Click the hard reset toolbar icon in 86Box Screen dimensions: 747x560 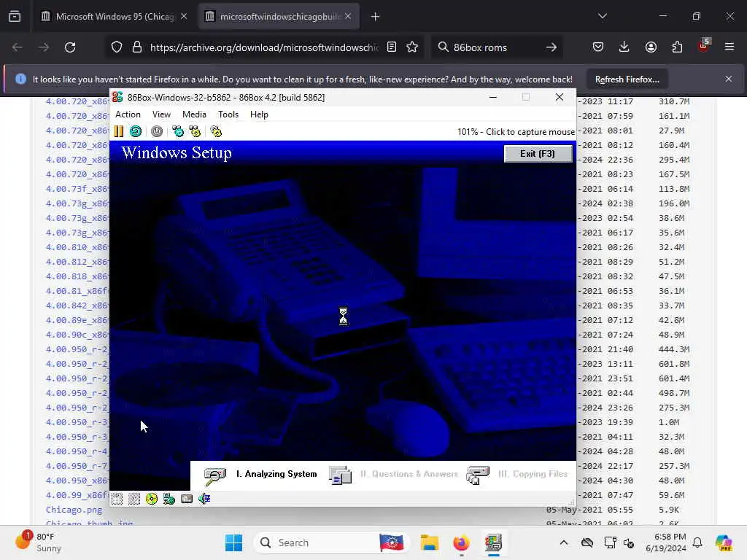click(x=136, y=131)
